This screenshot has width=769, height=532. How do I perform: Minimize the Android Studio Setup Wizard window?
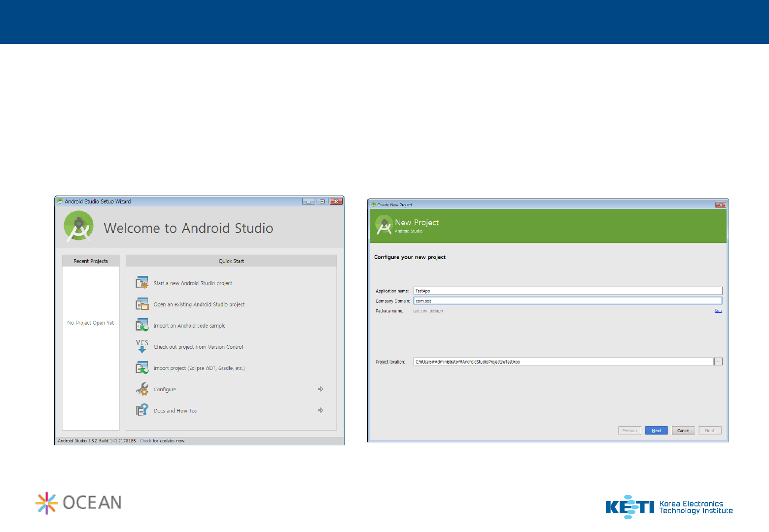(x=309, y=201)
